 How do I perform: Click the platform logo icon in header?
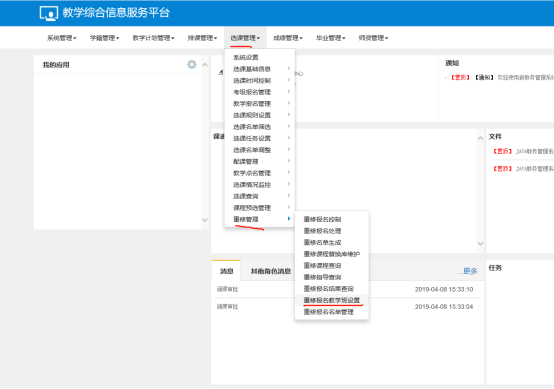tap(49, 13)
